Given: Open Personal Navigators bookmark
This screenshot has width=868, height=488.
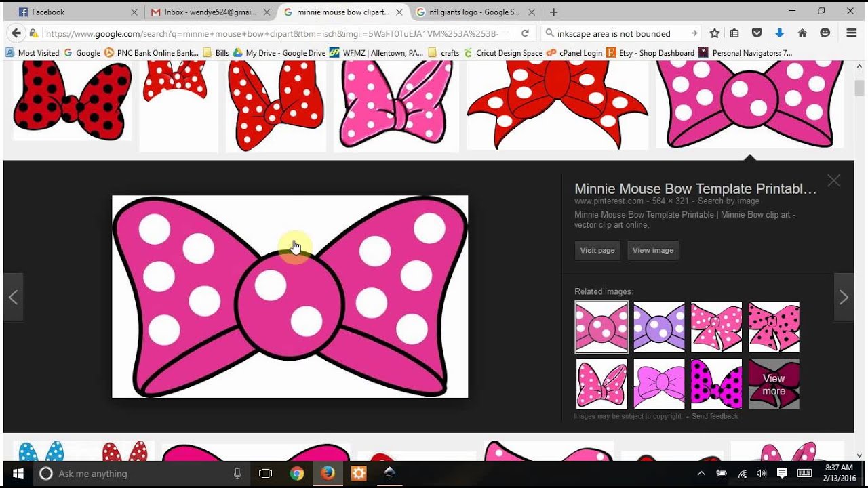Looking at the screenshot, I should (745, 53).
